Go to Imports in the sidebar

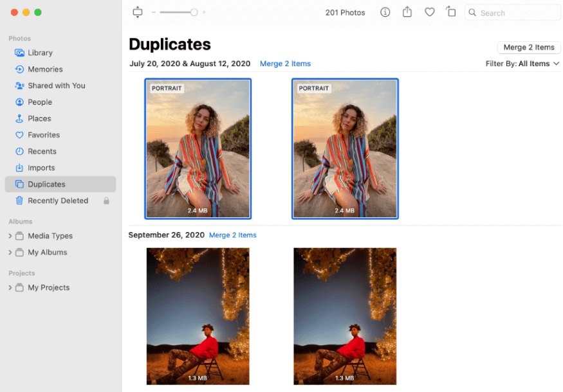(x=41, y=168)
